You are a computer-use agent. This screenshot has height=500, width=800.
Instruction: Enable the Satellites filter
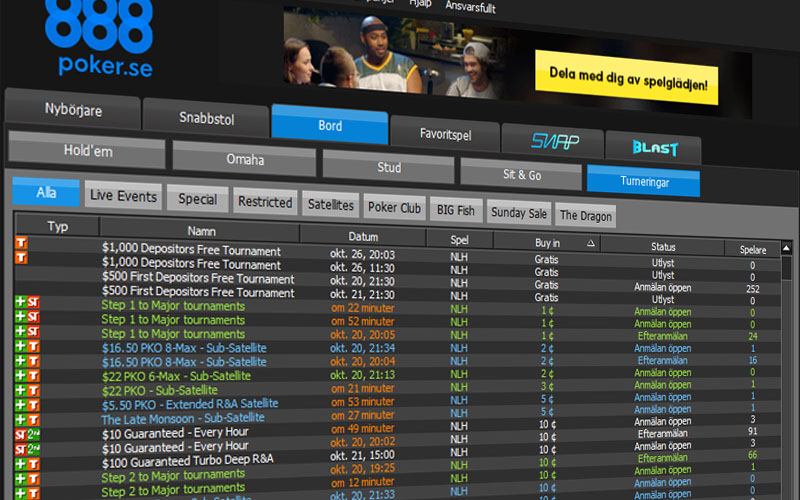(331, 205)
